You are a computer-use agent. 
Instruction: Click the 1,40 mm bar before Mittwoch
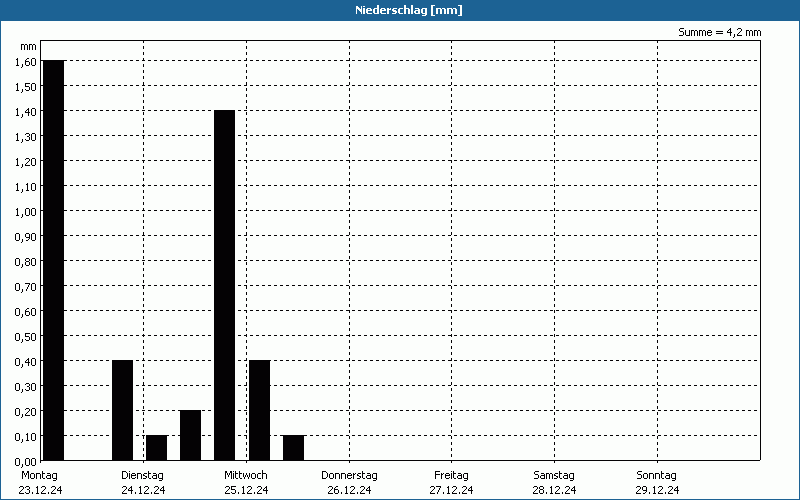224,285
